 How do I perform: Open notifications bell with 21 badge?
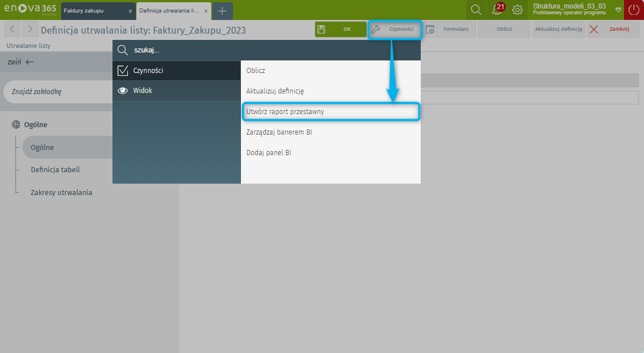497,10
